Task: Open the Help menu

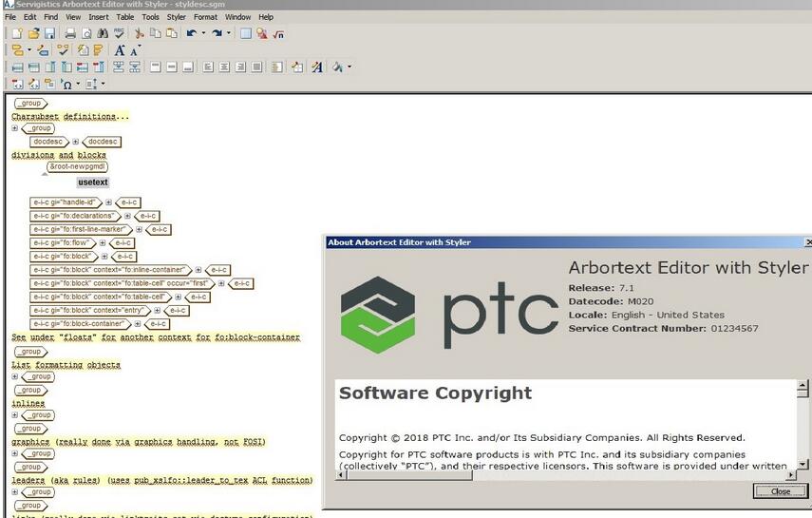Action: point(266,17)
